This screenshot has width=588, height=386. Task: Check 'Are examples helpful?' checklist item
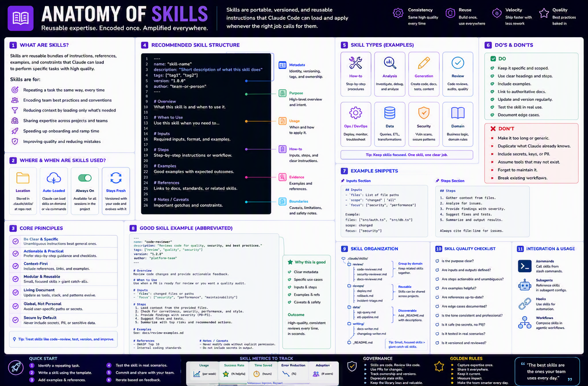click(437, 288)
